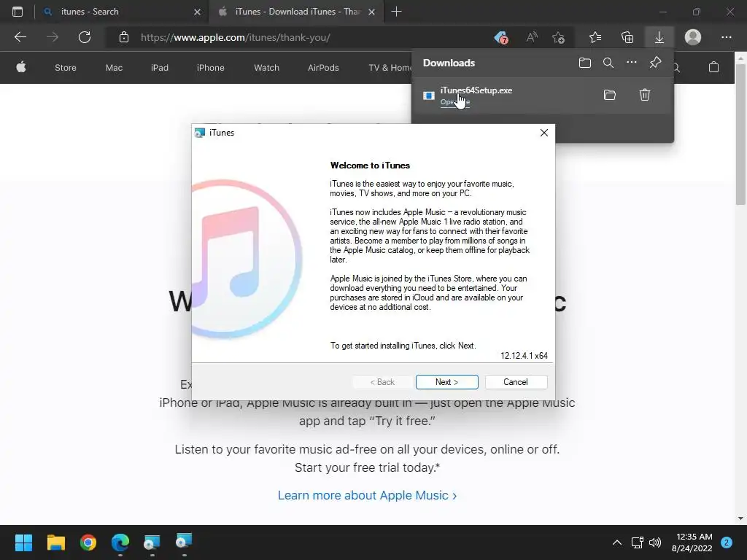Screen dimensions: 747x560
Task: Click the Read Aloud icon
Action: pyautogui.click(x=532, y=37)
